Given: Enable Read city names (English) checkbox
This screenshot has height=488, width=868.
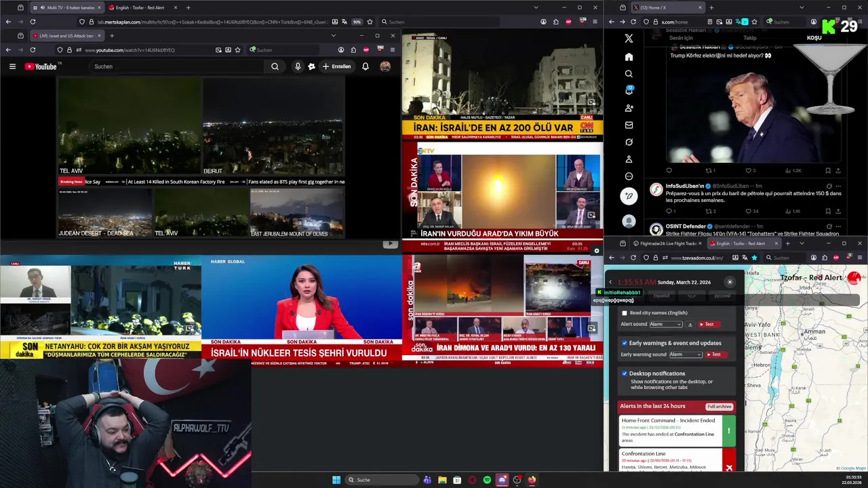Looking at the screenshot, I should 625,313.
